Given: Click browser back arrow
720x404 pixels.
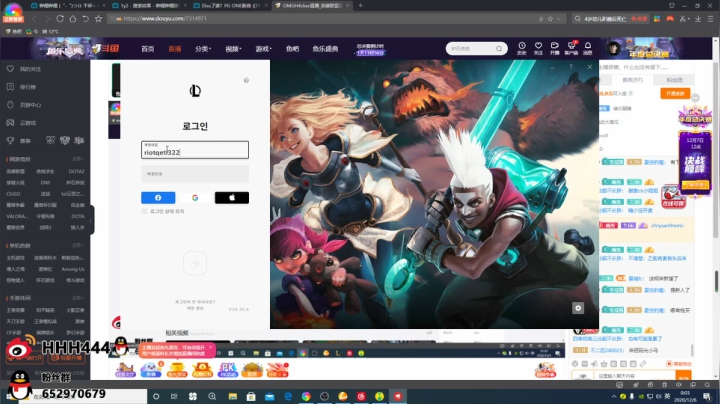Looking at the screenshot, I should [x=34, y=19].
